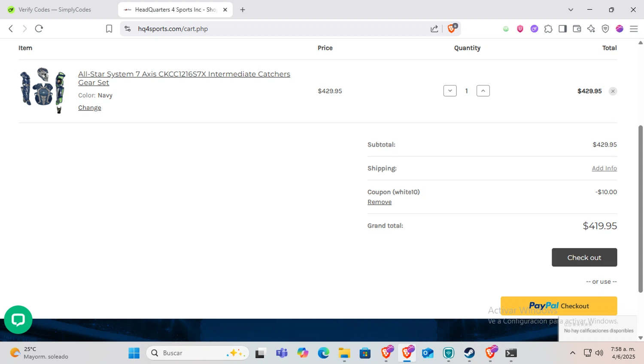
Task: Open Microsoft Edge from taskbar
Action: (x=323, y=353)
